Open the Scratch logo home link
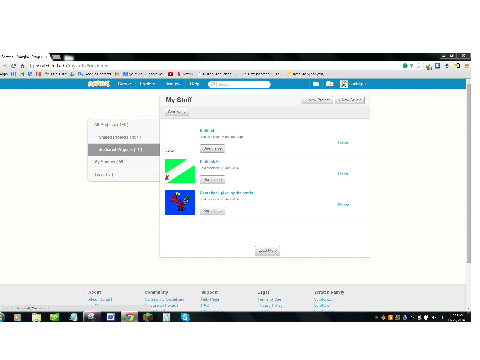The width and height of the screenshot is (480, 360). [98, 84]
